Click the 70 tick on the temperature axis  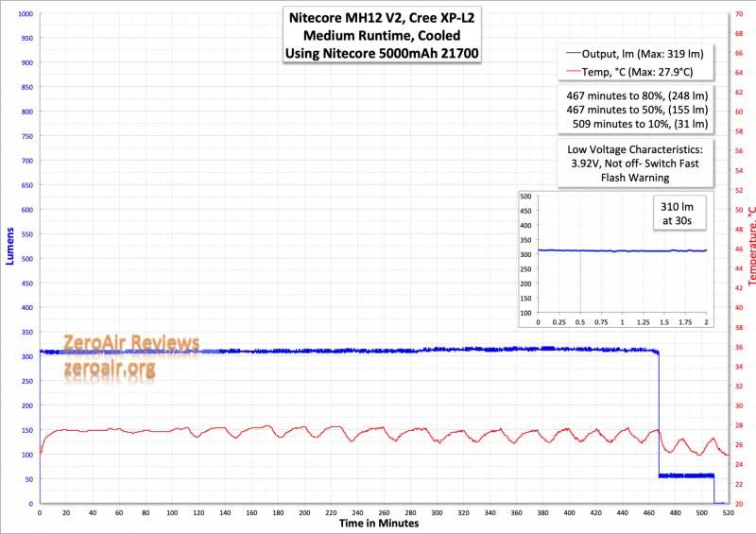tap(737, 14)
